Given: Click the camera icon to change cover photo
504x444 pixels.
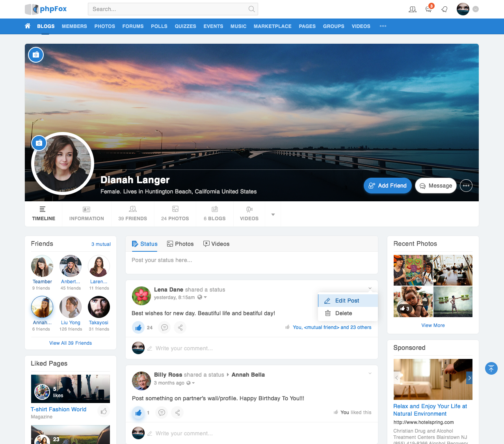Looking at the screenshot, I should click(36, 55).
